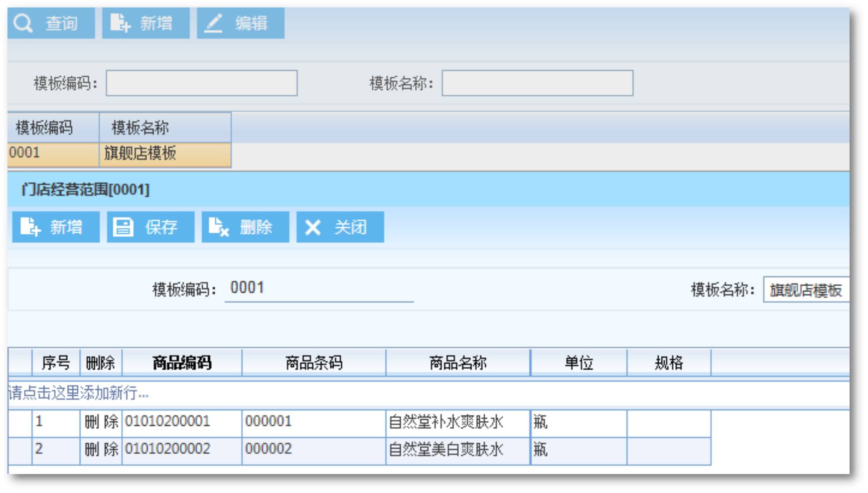This screenshot has width=868, height=493.
Task: Click the magnifier icon on 查询
Action: pyautogui.click(x=23, y=23)
